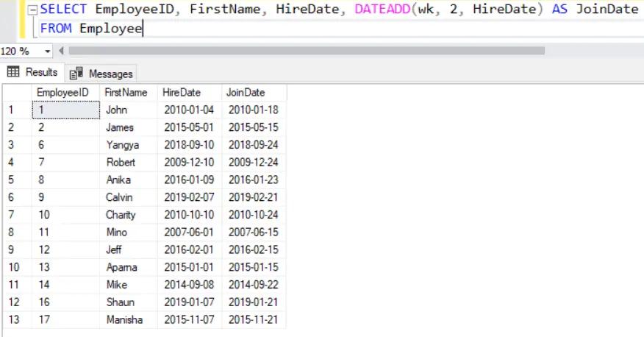Click the Messages tab icon
Screen dimensions: 644x337
pyautogui.click(x=75, y=74)
